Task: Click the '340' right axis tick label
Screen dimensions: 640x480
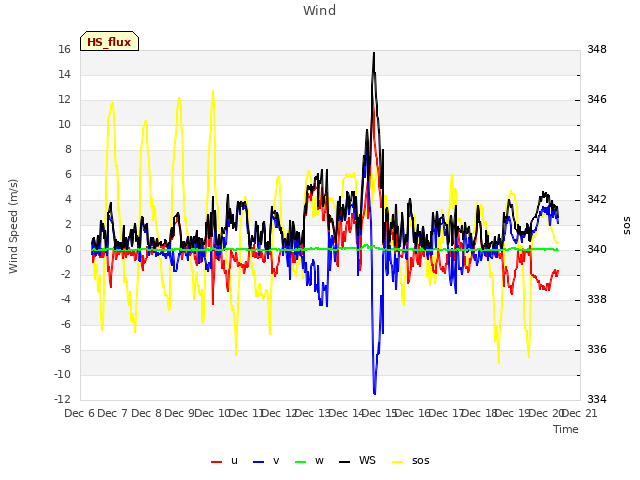Action: pyautogui.click(x=597, y=249)
